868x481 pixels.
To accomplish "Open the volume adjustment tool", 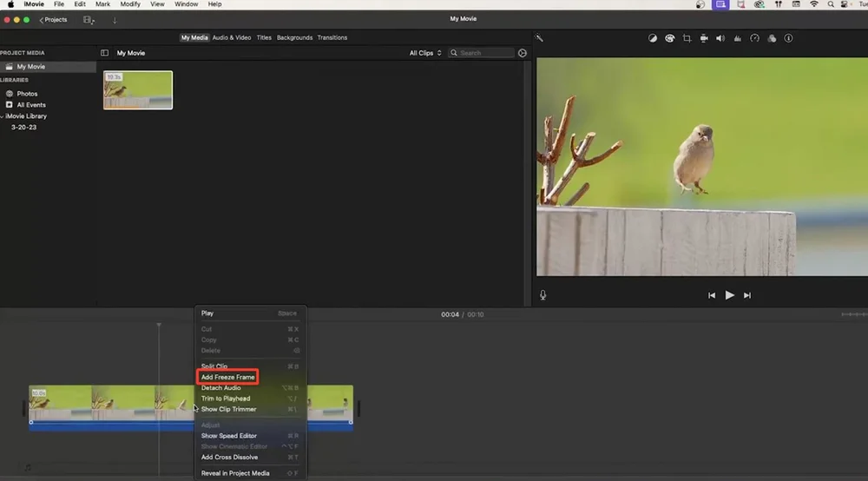I will tap(720, 38).
